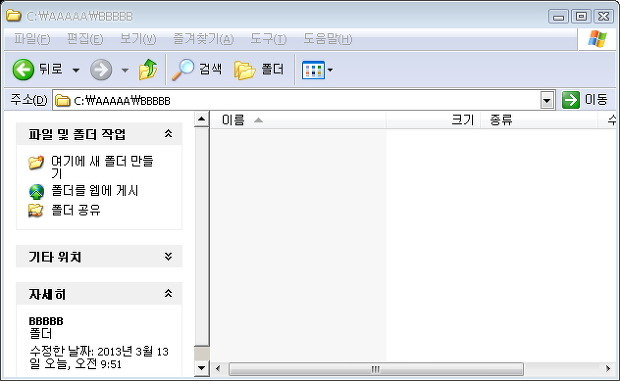Click the 이동 (Go) button
Image resolution: width=620 pixels, height=381 pixels.
[x=584, y=100]
